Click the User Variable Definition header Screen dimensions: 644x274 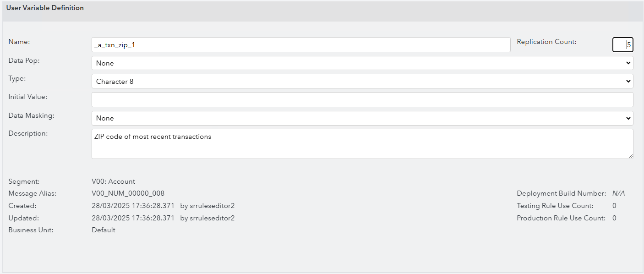coord(45,7)
